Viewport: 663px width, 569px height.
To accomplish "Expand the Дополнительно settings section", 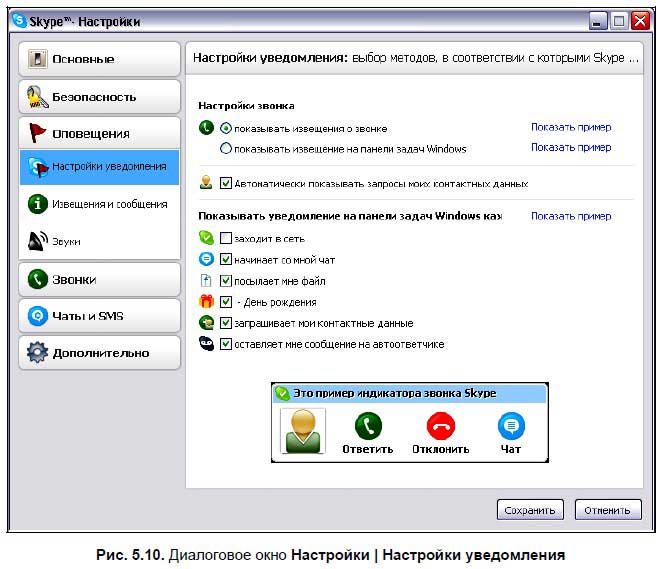I will (99, 353).
